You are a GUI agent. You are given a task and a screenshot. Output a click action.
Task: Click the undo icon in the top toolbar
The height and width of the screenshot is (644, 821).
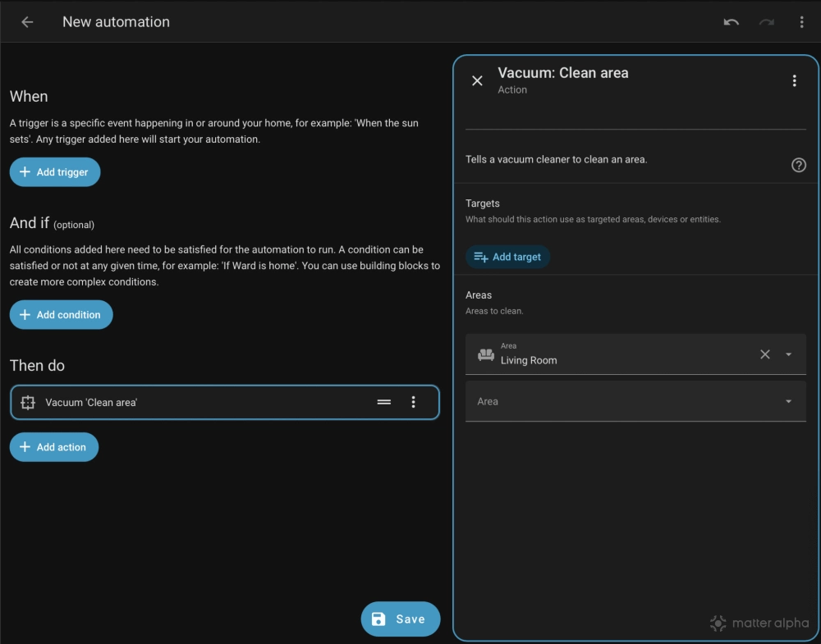[731, 21]
